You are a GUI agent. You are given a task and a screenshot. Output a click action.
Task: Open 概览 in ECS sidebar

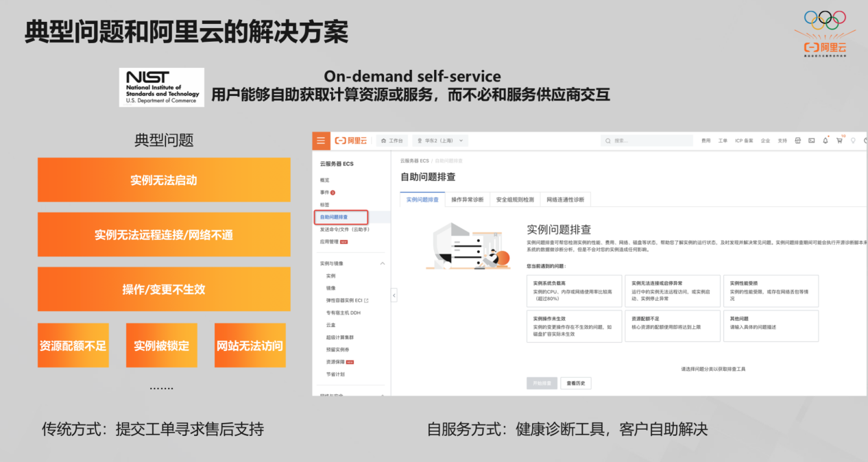click(325, 180)
